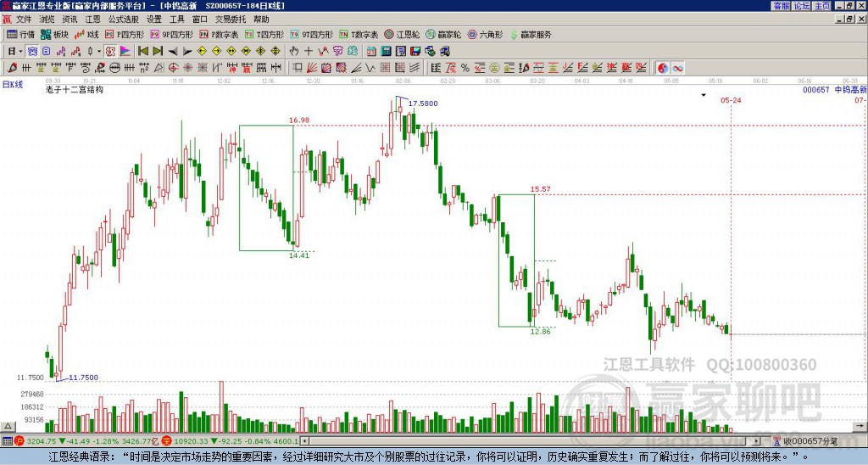Screen dimensions: 868x465
Task: Click the right arrow at volume pane edge
Action: (x=861, y=427)
